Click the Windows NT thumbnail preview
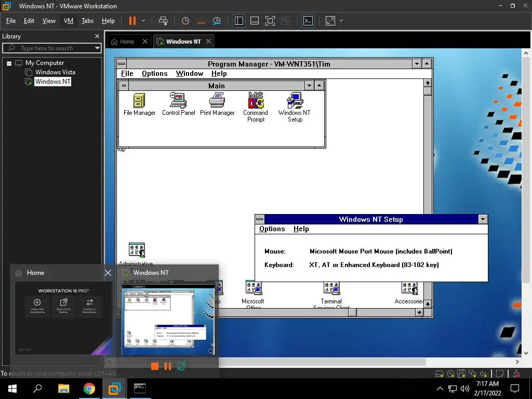532x399 pixels. 168,320
